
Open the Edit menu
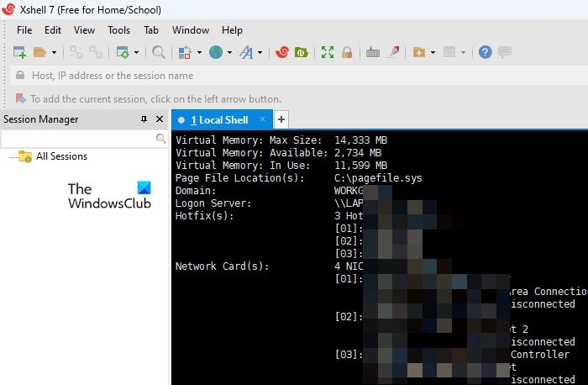tap(53, 30)
